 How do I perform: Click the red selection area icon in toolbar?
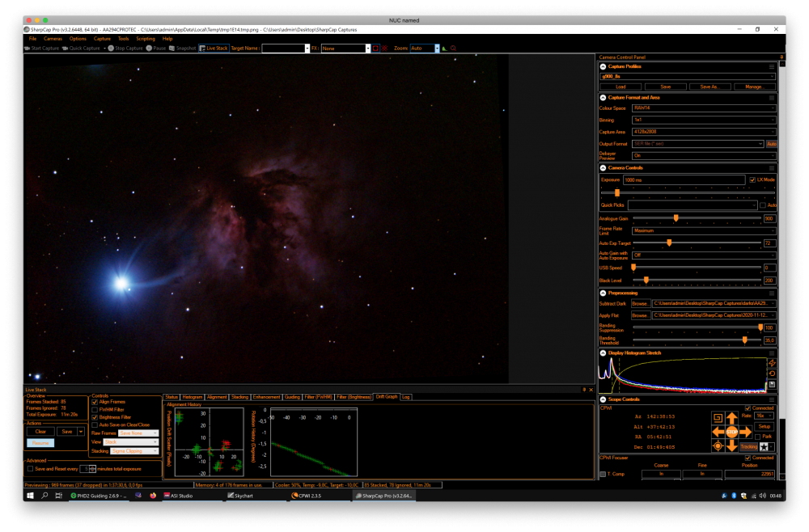point(375,48)
